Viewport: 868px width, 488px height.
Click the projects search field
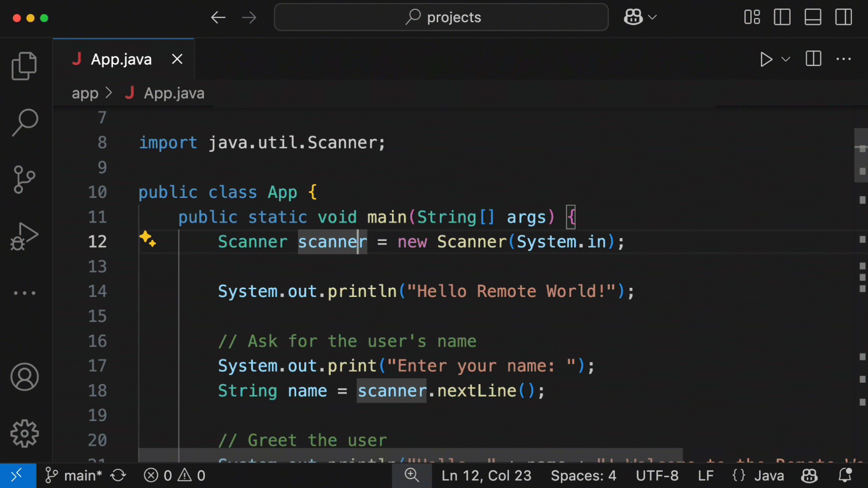point(441,17)
